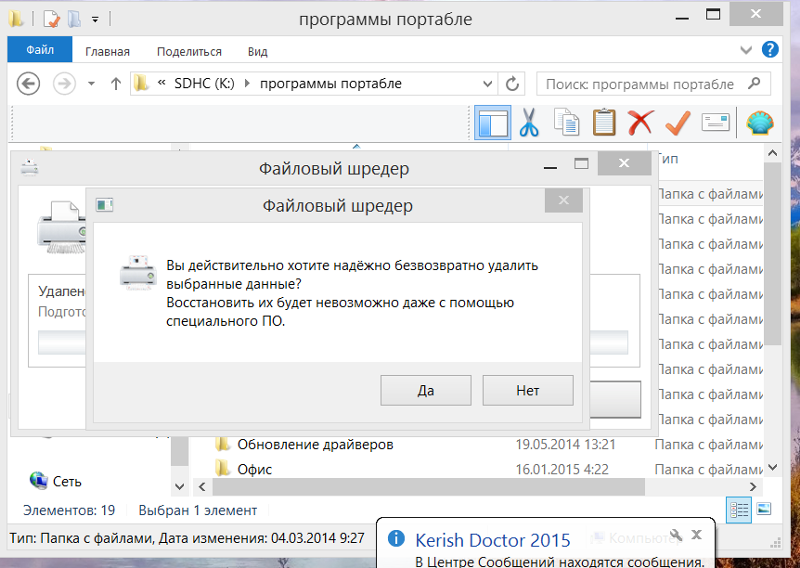Image resolution: width=800 pixels, height=568 pixels.
Task: Click the Выбран 1 элемент status text
Action: coord(197,510)
